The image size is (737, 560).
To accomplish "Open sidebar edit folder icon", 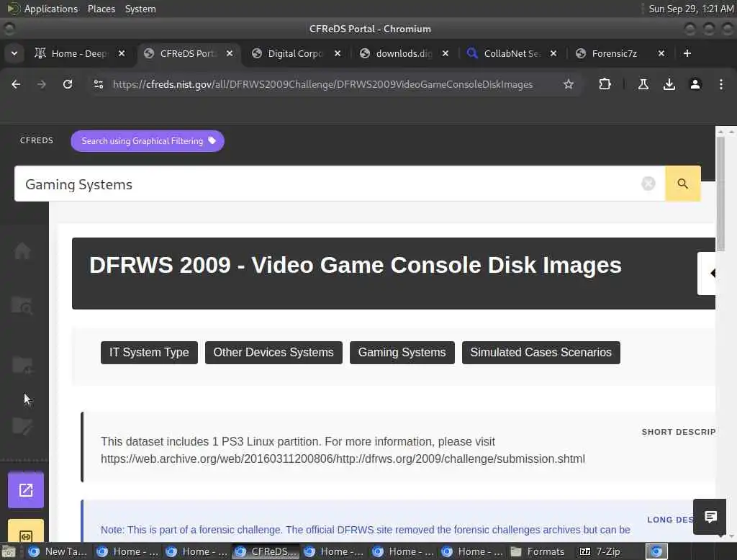I will pos(22,426).
